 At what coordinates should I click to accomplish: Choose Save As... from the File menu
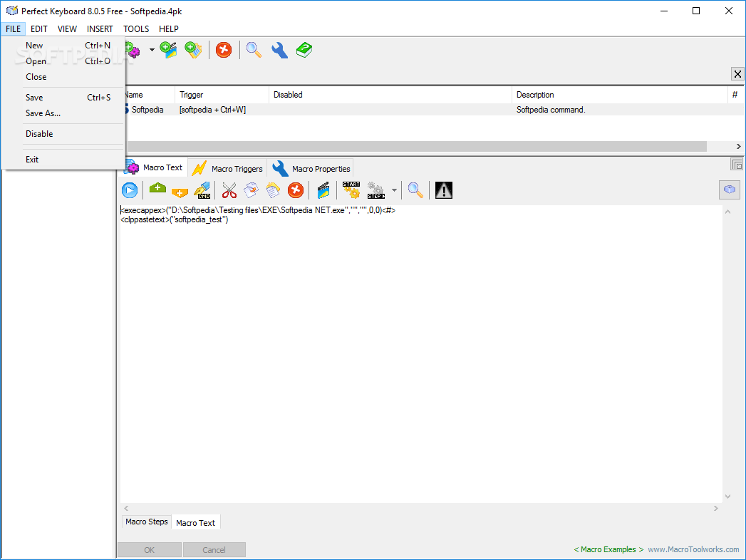click(63, 113)
